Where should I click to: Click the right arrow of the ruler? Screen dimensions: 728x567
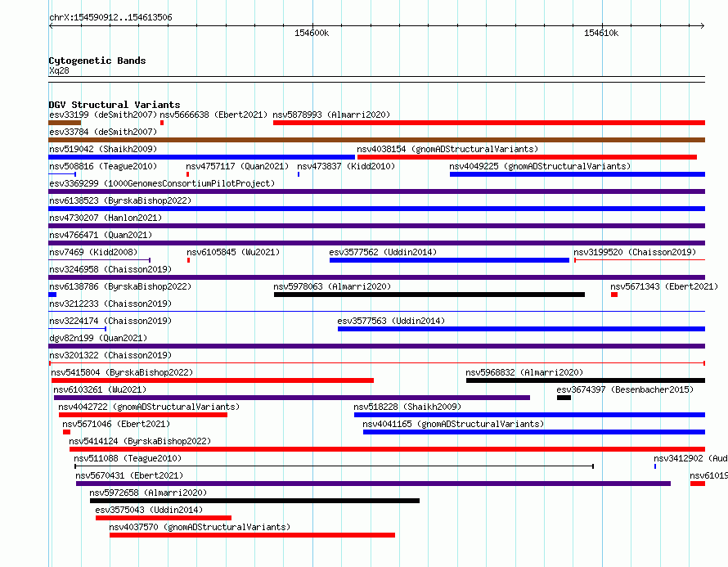pyautogui.click(x=703, y=26)
